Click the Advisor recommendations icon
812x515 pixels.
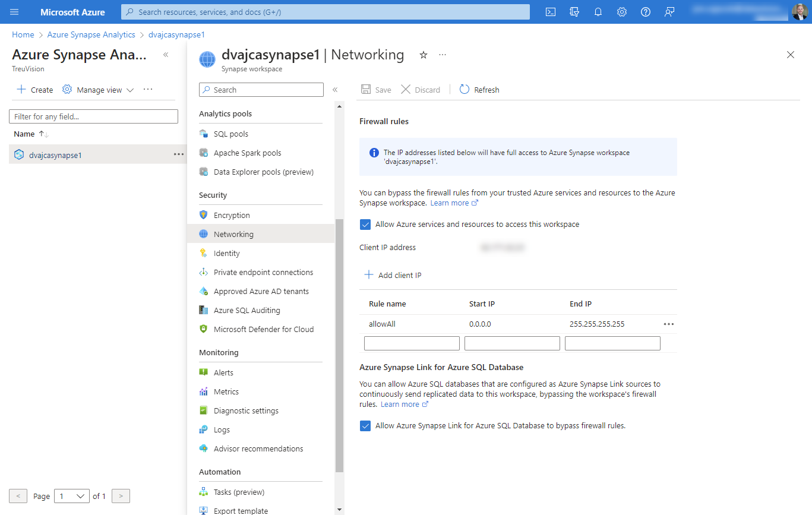click(x=204, y=448)
